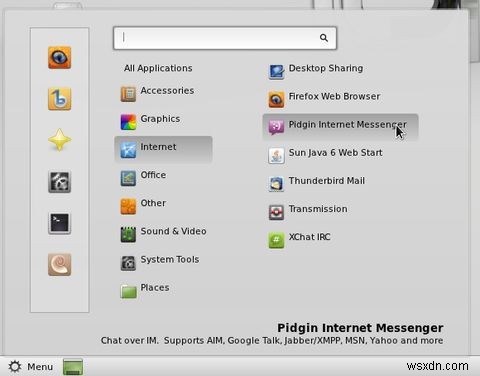Select All Applications category
The height and width of the screenshot is (376, 480).
pos(158,68)
